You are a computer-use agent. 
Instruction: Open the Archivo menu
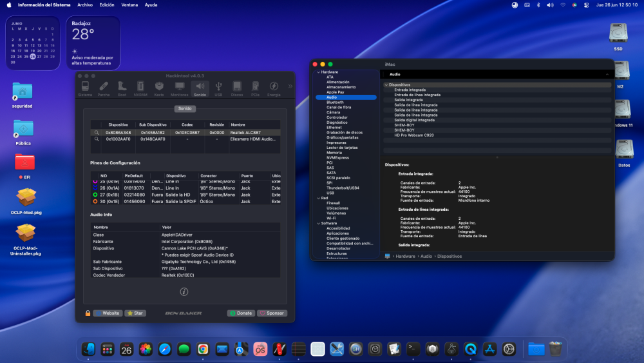click(x=85, y=5)
